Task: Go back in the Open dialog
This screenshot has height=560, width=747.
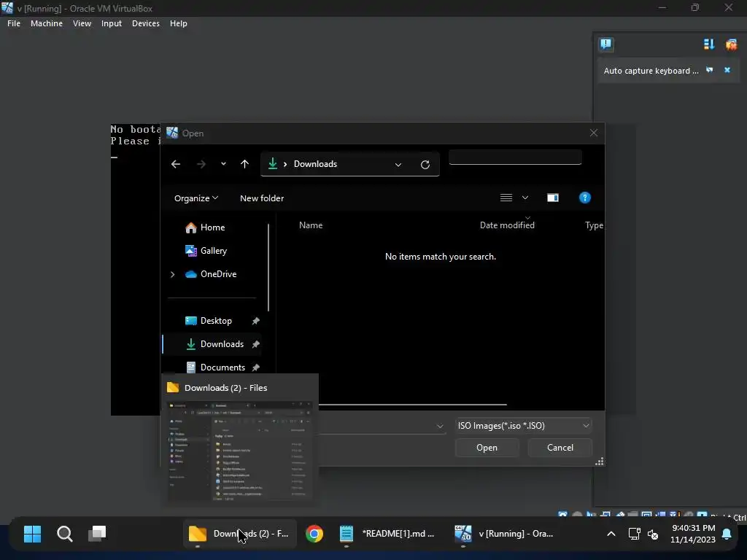Action: click(x=176, y=164)
